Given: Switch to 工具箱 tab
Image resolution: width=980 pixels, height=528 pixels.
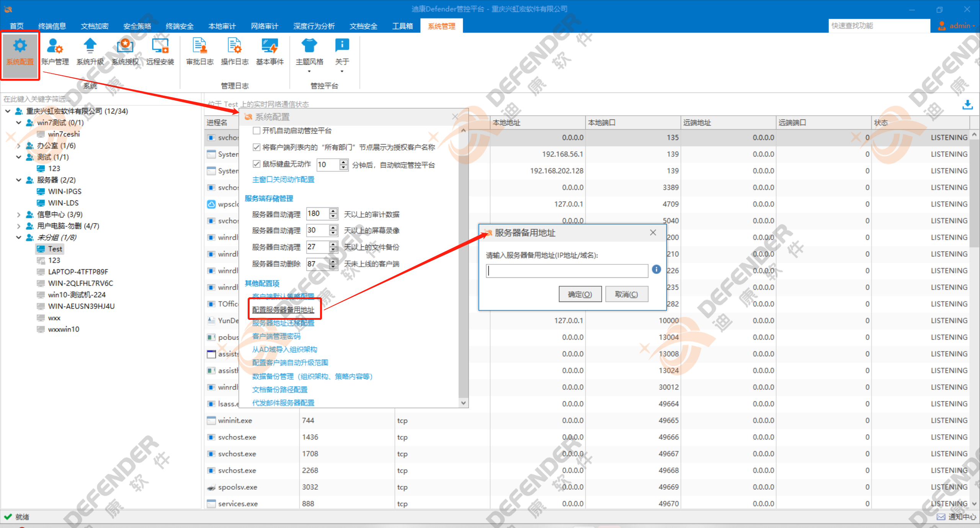Looking at the screenshot, I should 402,26.
